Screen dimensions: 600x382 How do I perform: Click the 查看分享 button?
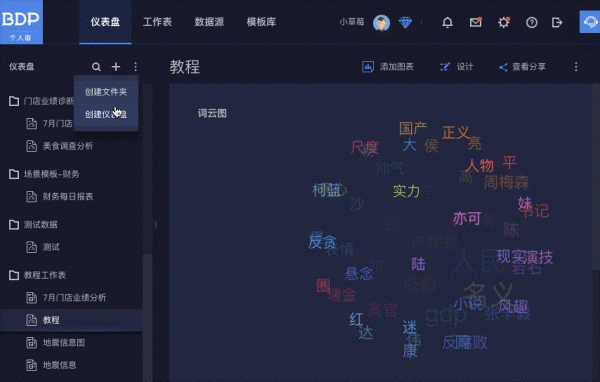coord(522,67)
